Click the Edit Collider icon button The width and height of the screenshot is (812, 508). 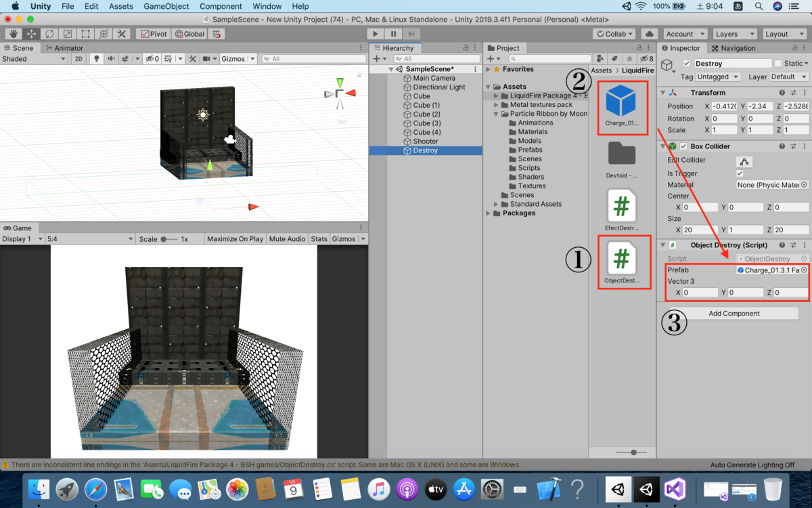point(744,161)
